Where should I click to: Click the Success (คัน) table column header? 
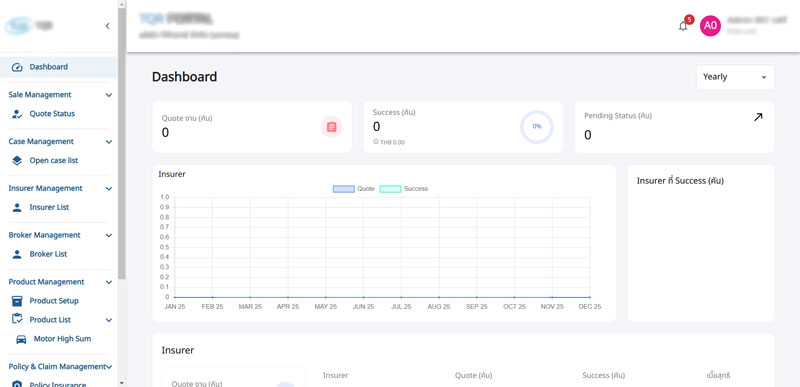coord(604,375)
